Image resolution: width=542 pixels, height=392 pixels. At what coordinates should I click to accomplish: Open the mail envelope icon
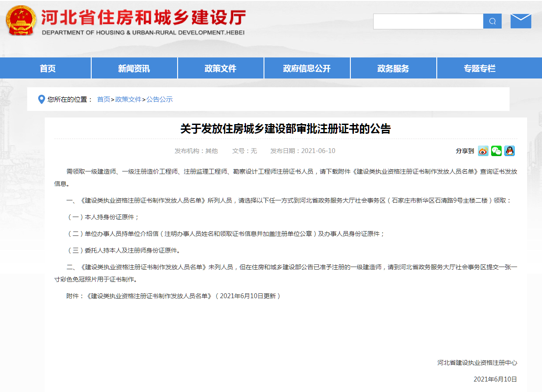pyautogui.click(x=521, y=21)
